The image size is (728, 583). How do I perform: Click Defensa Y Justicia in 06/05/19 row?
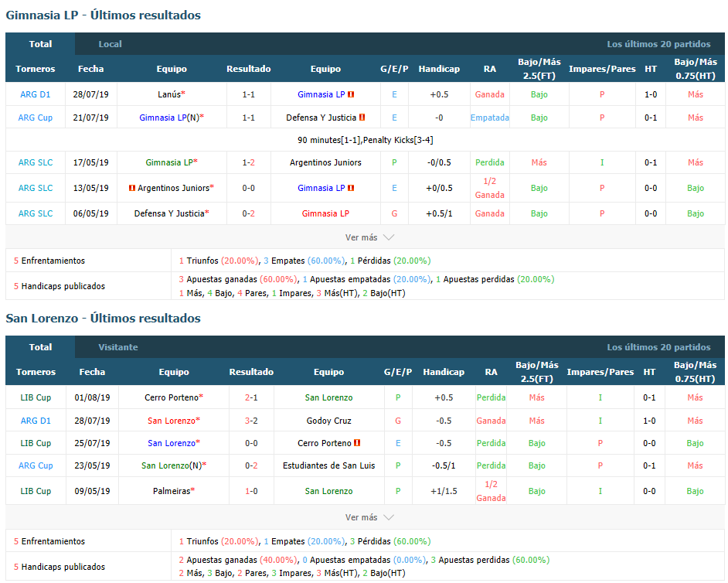pos(169,213)
